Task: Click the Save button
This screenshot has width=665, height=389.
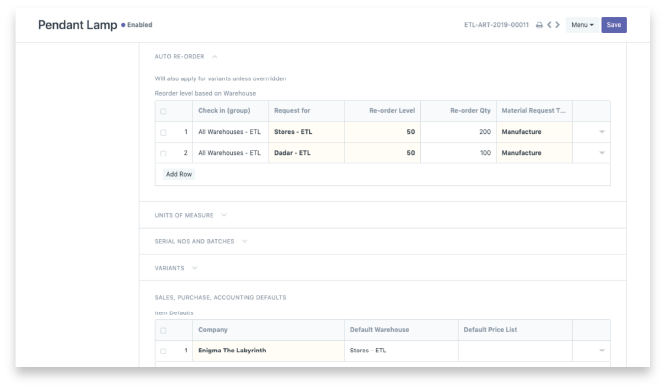Action: click(x=614, y=25)
